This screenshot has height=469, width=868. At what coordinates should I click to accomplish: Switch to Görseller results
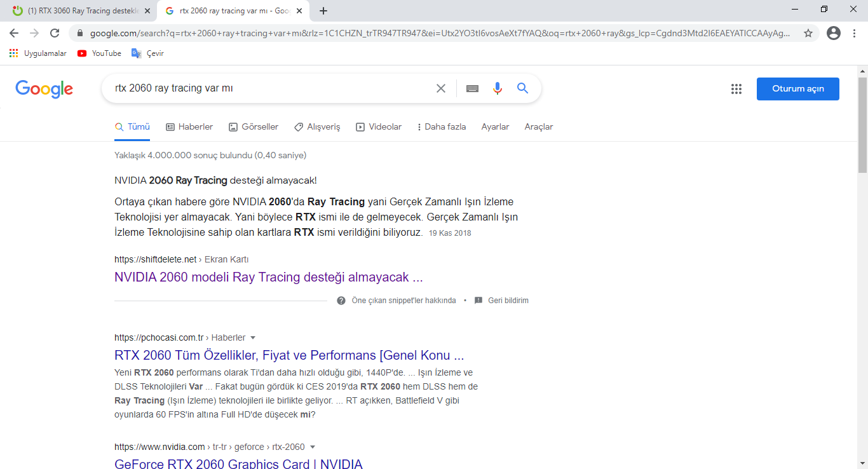tap(254, 127)
